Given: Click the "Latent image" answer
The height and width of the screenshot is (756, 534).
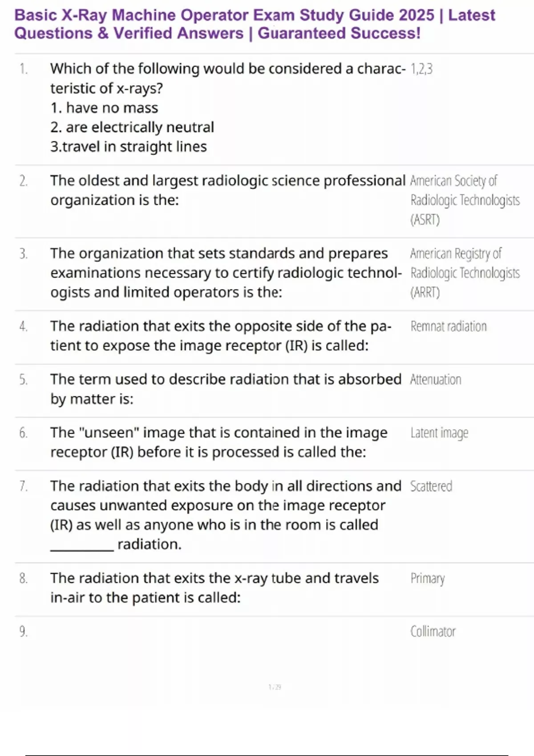Looking at the screenshot, I should point(439,433).
